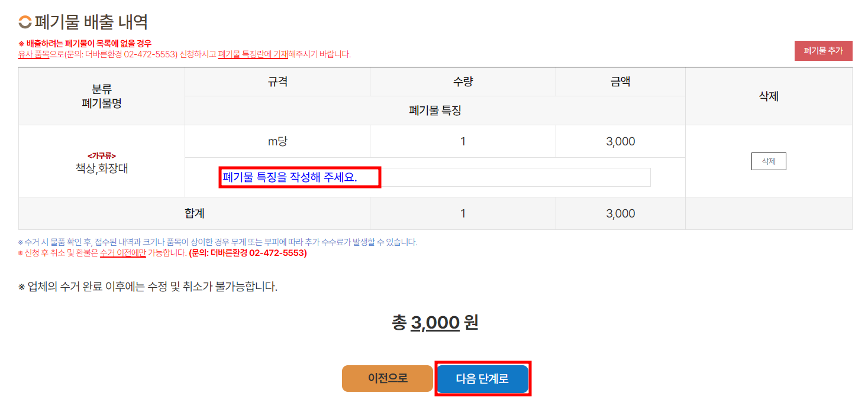Screen dimensions: 868x406
Task: Click the blue 다음 단계로 button
Action: coord(482,378)
